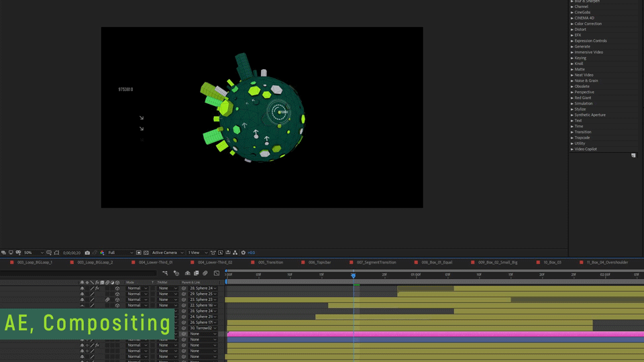Open the Active Camera view menu

(168, 253)
